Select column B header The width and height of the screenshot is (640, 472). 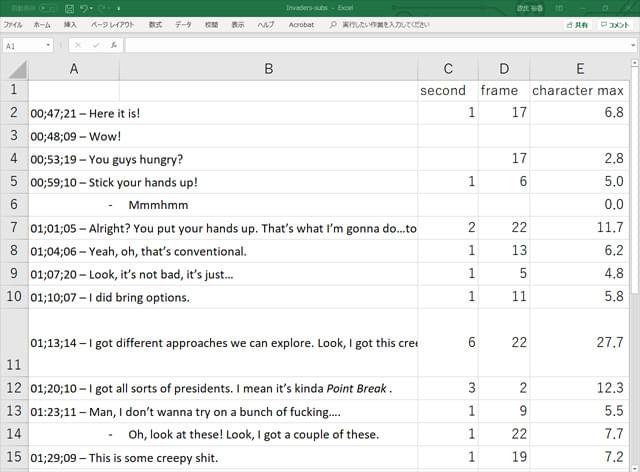pos(268,69)
